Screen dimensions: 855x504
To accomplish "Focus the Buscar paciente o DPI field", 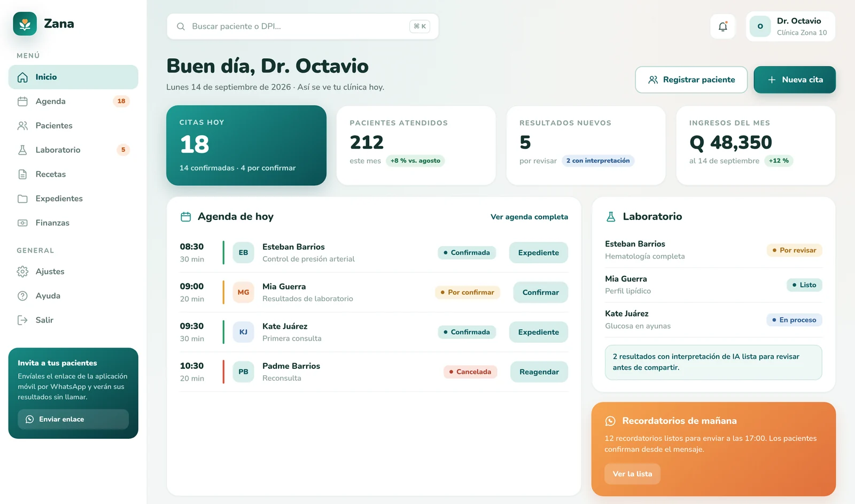I will (x=302, y=26).
